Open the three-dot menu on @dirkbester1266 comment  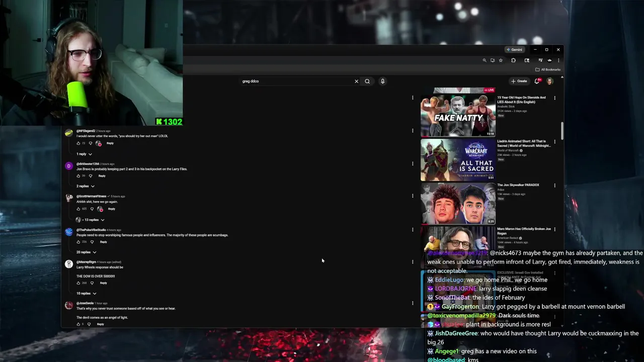(x=413, y=163)
